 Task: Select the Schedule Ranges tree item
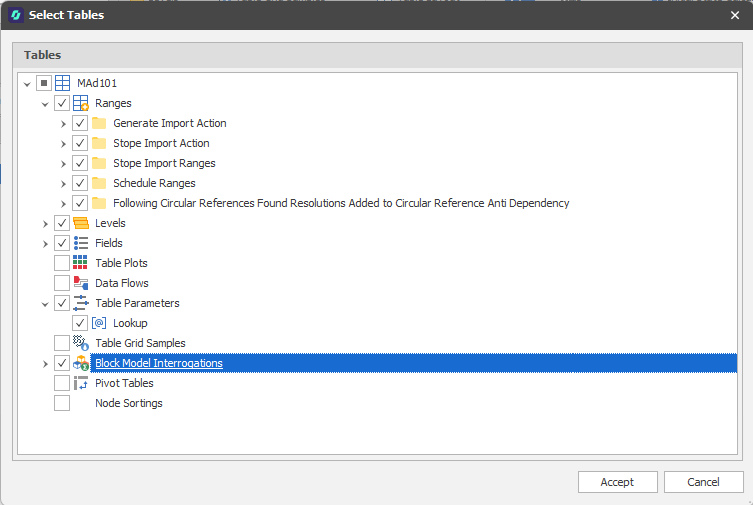(154, 183)
